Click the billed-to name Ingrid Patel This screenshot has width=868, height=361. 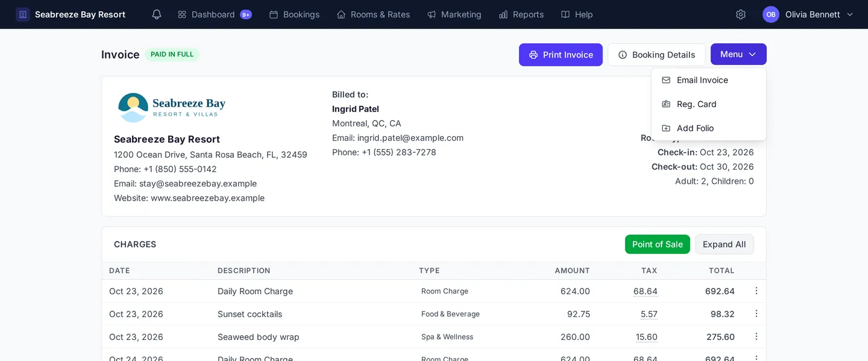point(356,109)
